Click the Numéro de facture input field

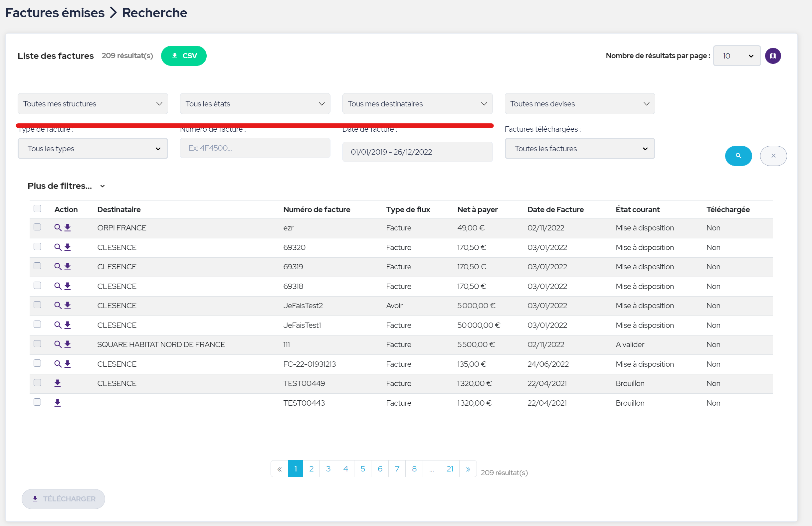pos(255,148)
